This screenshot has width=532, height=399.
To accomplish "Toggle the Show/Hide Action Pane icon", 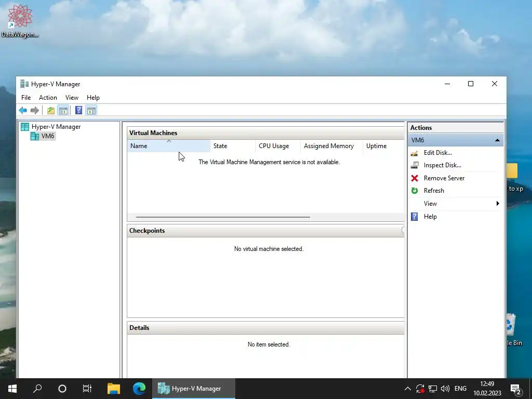I will pos(91,110).
